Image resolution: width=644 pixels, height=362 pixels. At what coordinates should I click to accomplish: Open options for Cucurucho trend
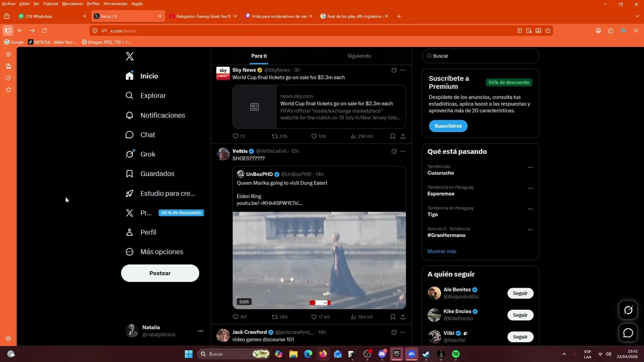coord(530,167)
